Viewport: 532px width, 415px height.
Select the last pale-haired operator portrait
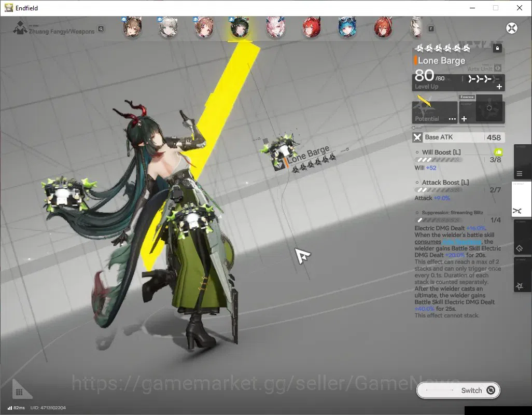pyautogui.click(x=416, y=27)
